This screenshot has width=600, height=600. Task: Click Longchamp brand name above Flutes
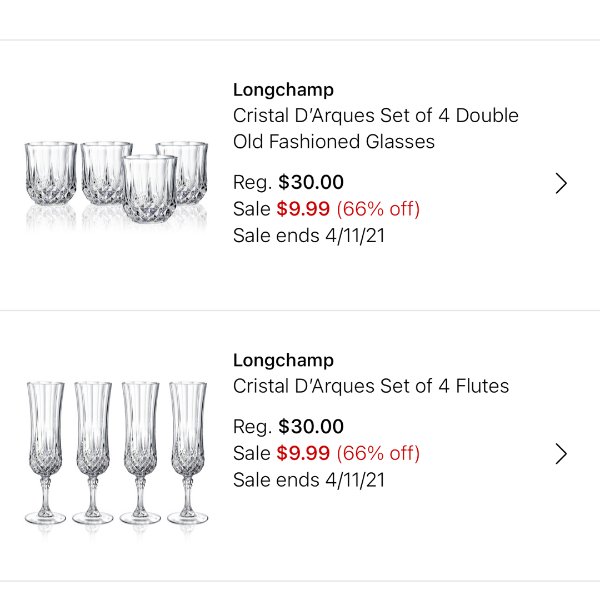[x=283, y=361]
